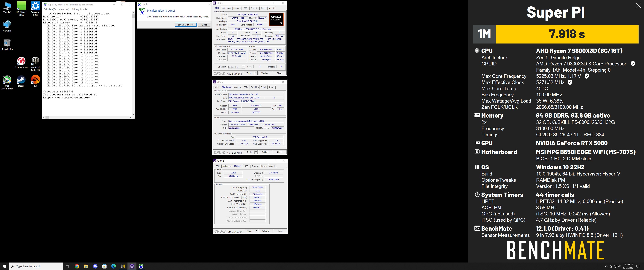
Task: Click the Super PI scrollbar's right arrow
Action: 130,117
